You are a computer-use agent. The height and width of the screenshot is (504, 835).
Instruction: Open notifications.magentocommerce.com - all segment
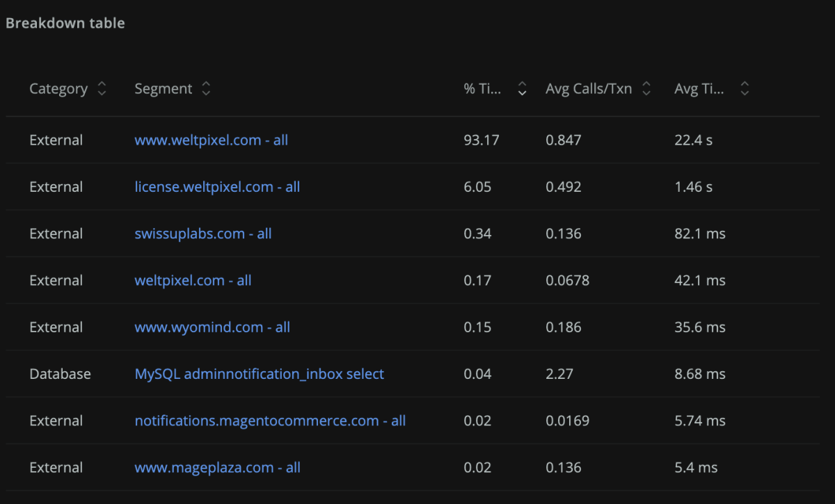click(x=270, y=421)
